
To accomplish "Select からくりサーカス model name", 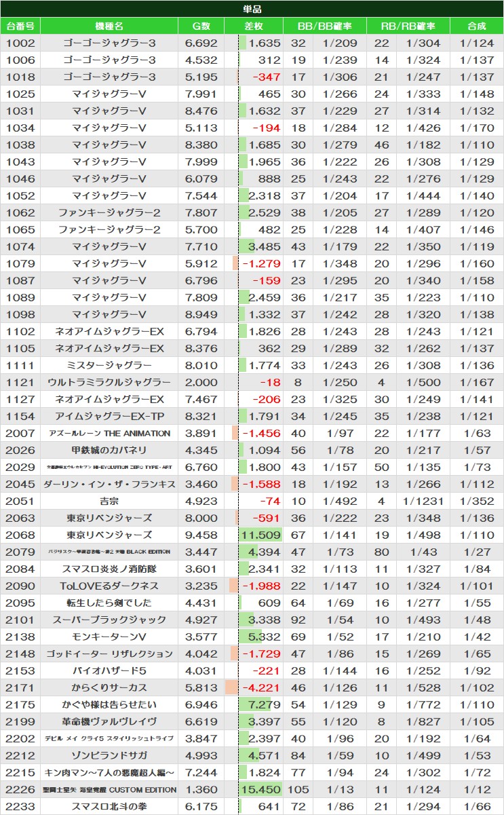I will [x=109, y=687].
